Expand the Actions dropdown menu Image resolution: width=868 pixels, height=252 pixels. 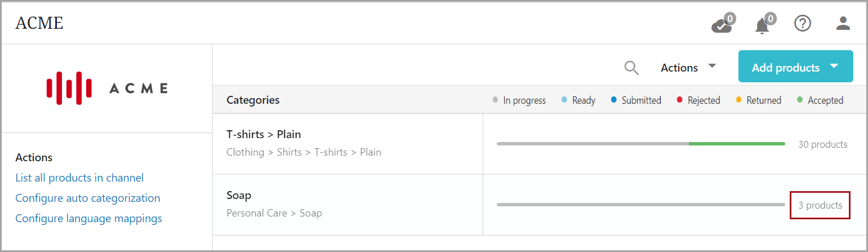[688, 68]
